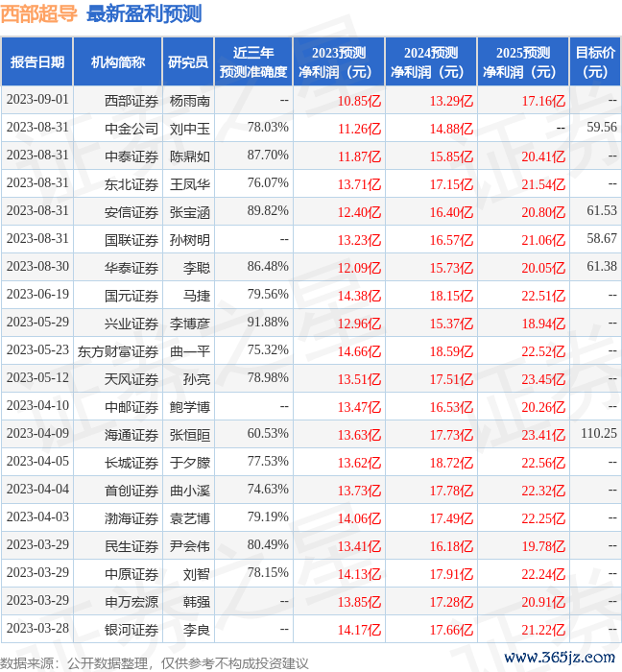Click the 14.06亿 profit value
Screen dimensions: 622x672
click(x=359, y=519)
